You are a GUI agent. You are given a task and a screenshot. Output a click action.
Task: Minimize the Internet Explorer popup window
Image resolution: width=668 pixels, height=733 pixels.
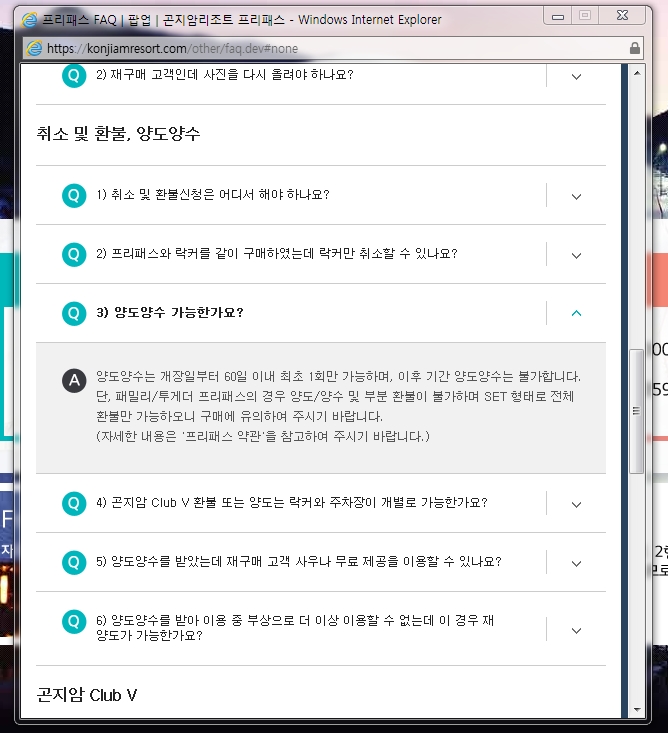558,16
